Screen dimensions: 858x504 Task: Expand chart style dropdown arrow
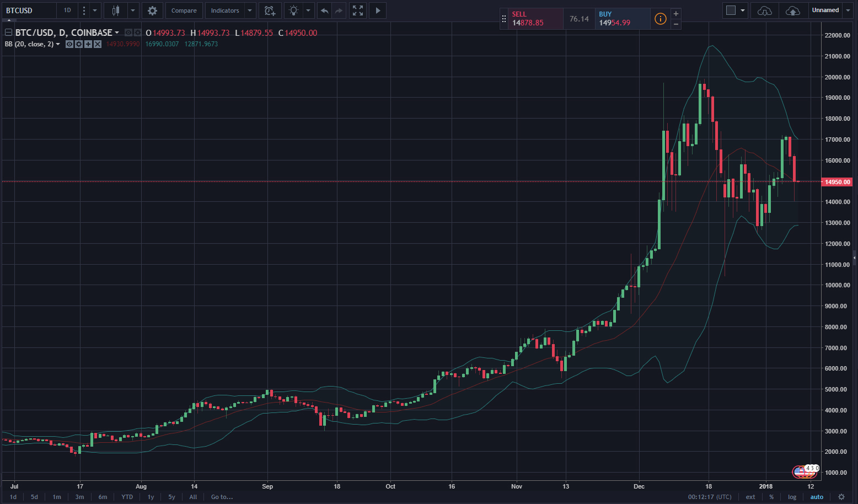pyautogui.click(x=133, y=10)
